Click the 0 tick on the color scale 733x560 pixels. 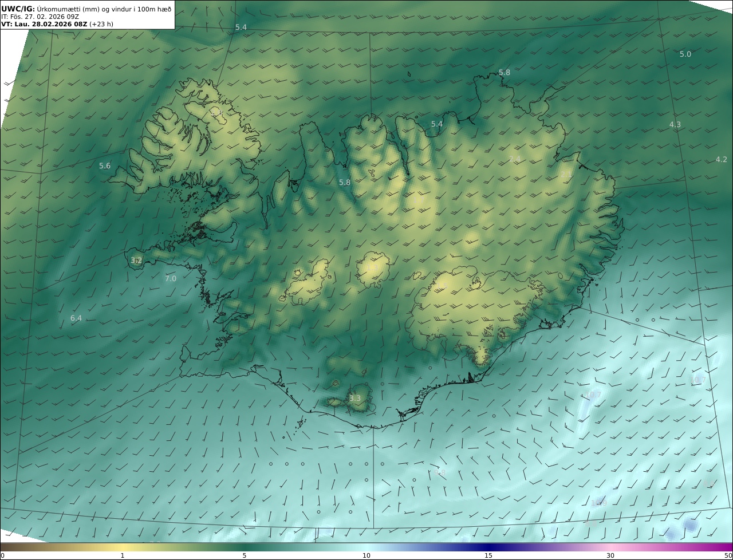point(2,555)
